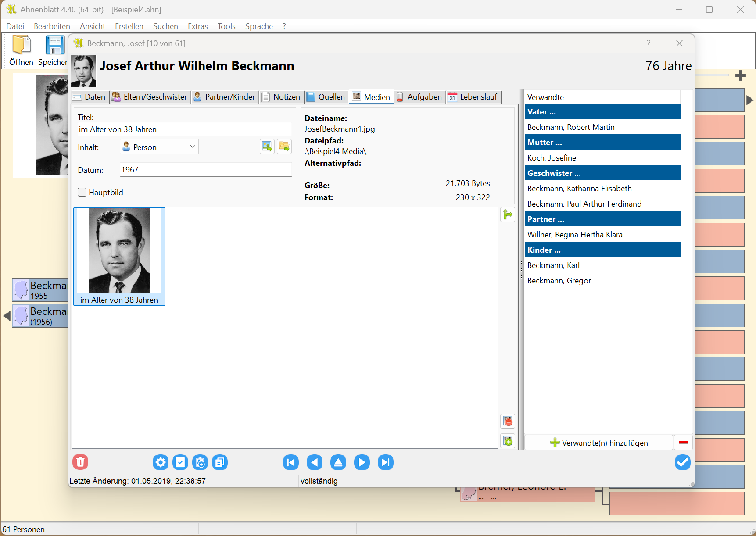The width and height of the screenshot is (756, 536).
Task: Jump to the last person record
Action: coord(385,462)
